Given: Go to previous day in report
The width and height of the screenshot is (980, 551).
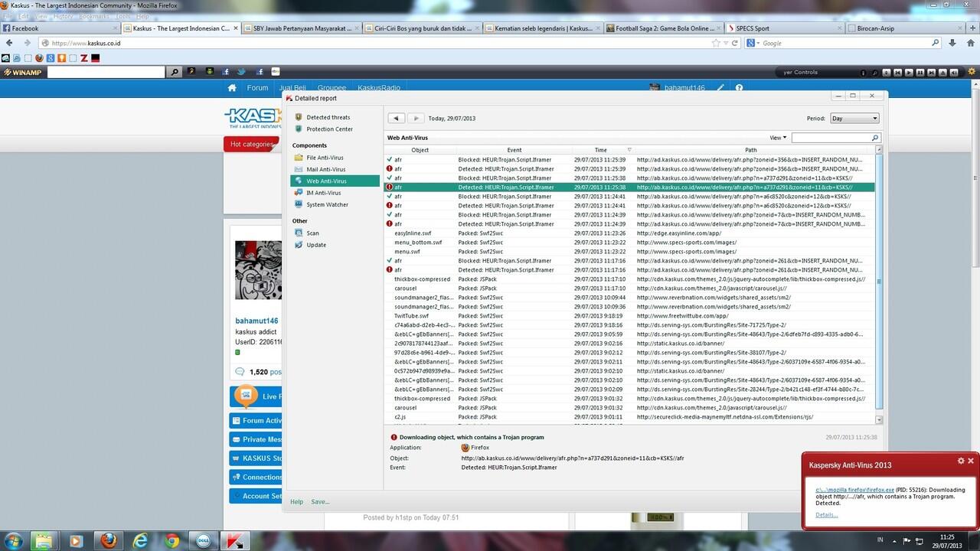Looking at the screenshot, I should coord(397,118).
